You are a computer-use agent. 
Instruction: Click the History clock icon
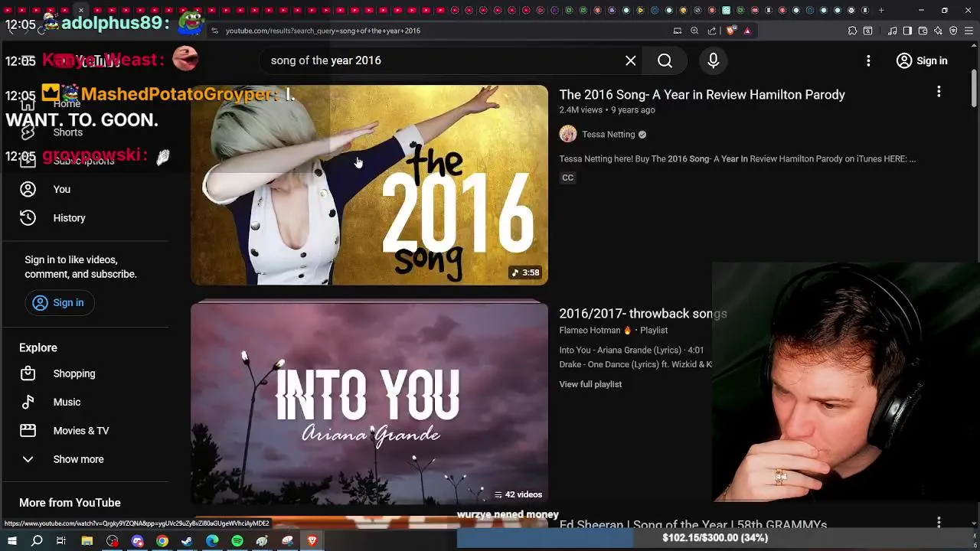[28, 218]
